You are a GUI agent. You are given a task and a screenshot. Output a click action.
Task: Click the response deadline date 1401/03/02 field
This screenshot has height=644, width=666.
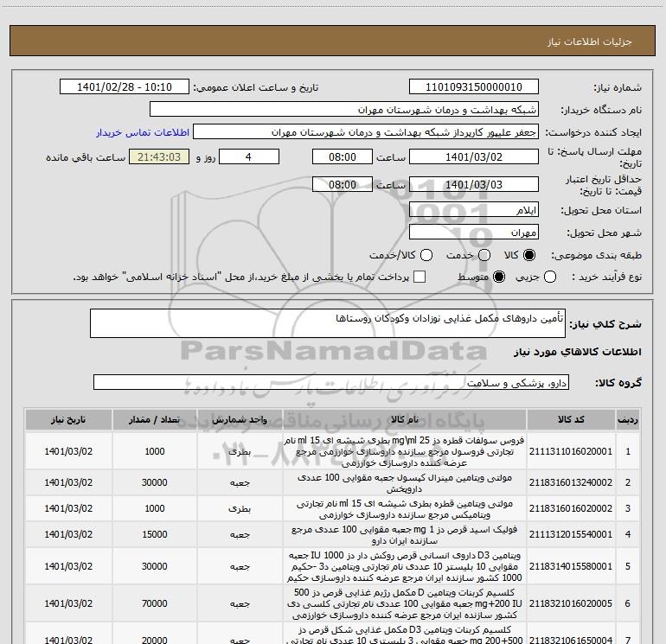pos(474,156)
